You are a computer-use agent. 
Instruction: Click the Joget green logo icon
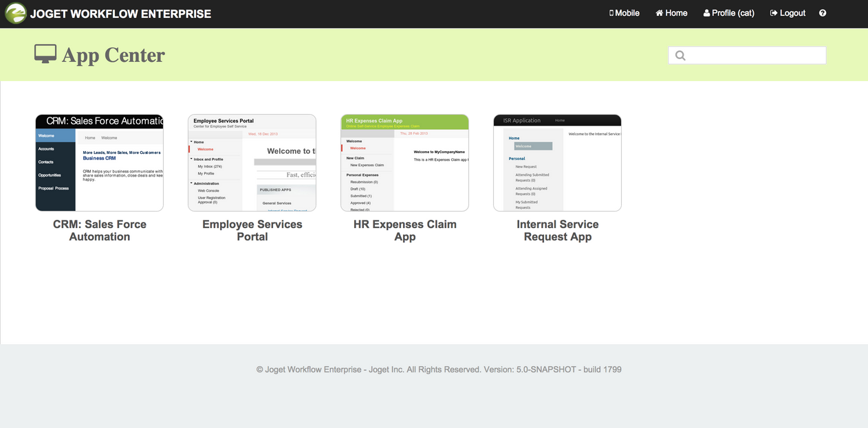pos(16,13)
